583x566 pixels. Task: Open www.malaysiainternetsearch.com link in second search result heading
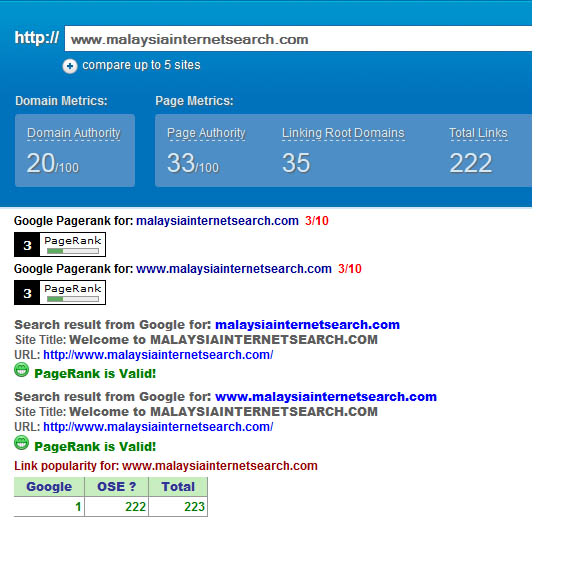[x=326, y=397]
